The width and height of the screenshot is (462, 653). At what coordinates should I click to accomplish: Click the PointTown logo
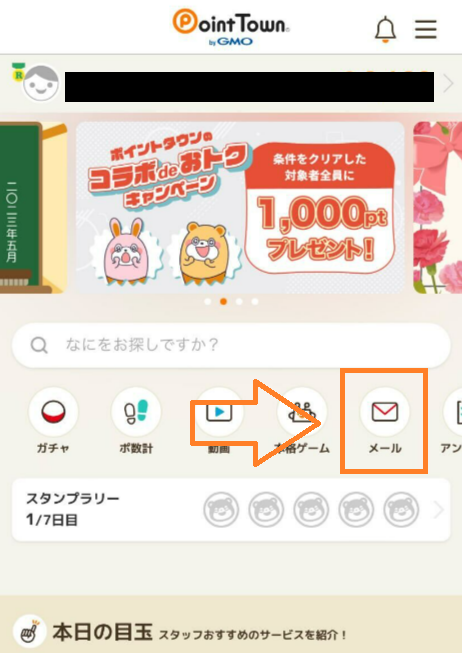231,27
